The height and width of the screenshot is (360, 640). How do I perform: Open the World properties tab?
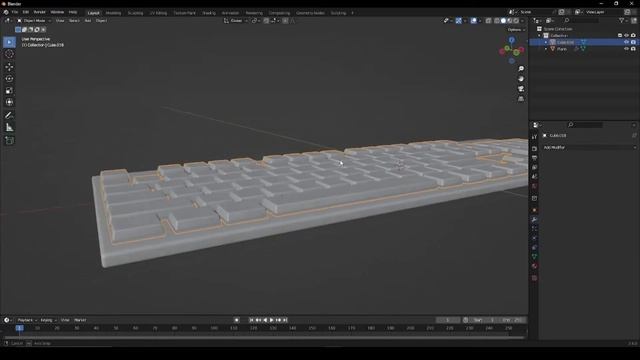tap(534, 187)
